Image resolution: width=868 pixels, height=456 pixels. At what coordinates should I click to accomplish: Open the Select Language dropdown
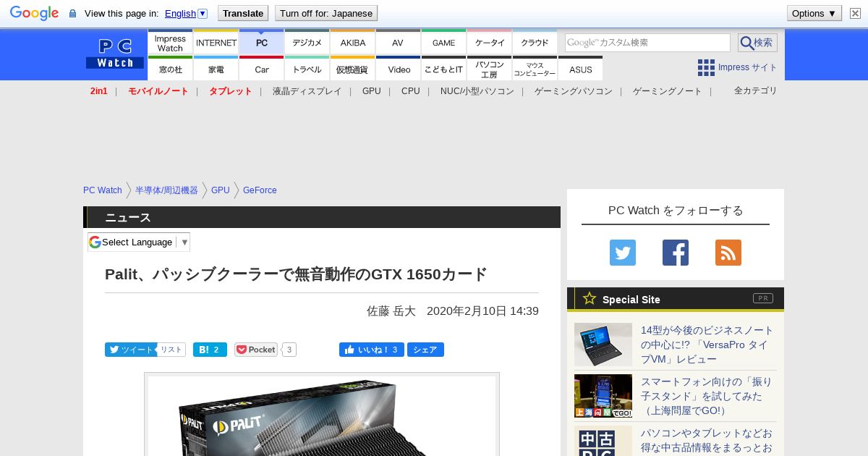click(139, 242)
